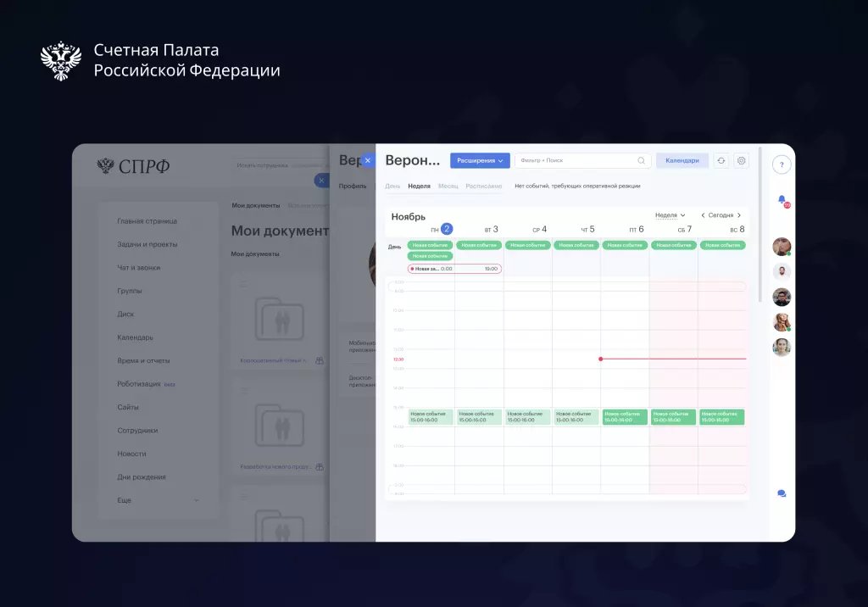Click the calendar sync refresh icon
This screenshot has height=607, width=868.
click(x=721, y=160)
